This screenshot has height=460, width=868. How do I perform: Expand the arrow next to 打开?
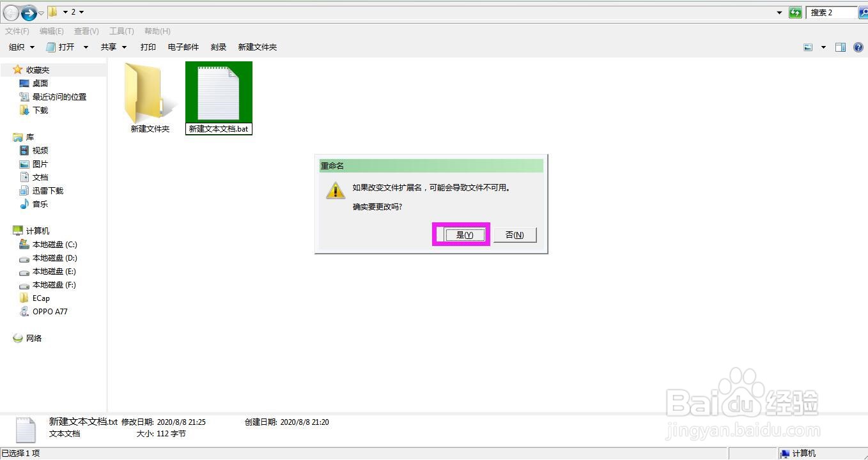click(x=86, y=47)
